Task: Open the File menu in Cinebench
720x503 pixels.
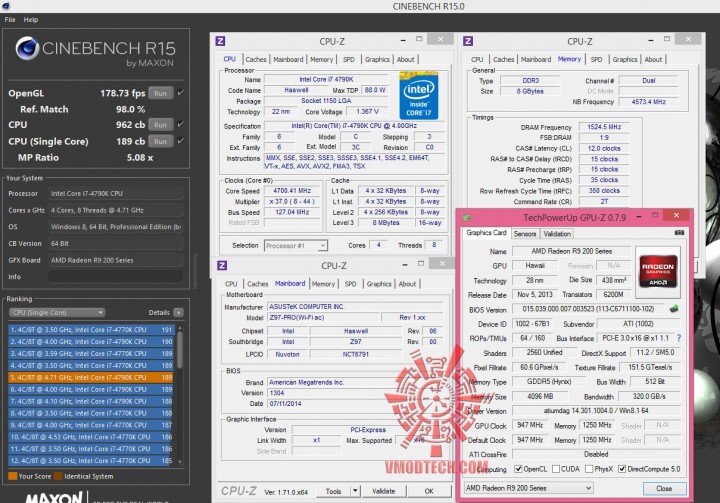Action: tap(10, 20)
